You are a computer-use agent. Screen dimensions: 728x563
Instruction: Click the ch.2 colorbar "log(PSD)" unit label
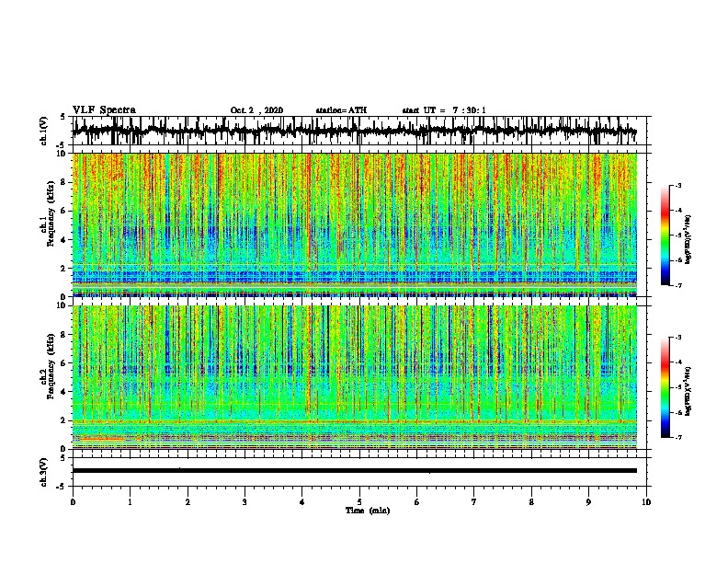pos(688,392)
